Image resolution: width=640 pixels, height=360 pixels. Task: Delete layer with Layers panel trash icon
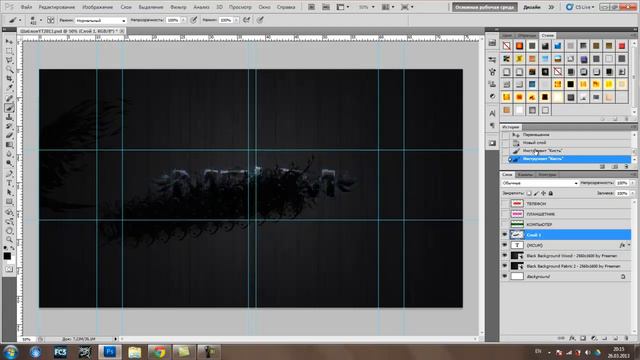(x=626, y=338)
